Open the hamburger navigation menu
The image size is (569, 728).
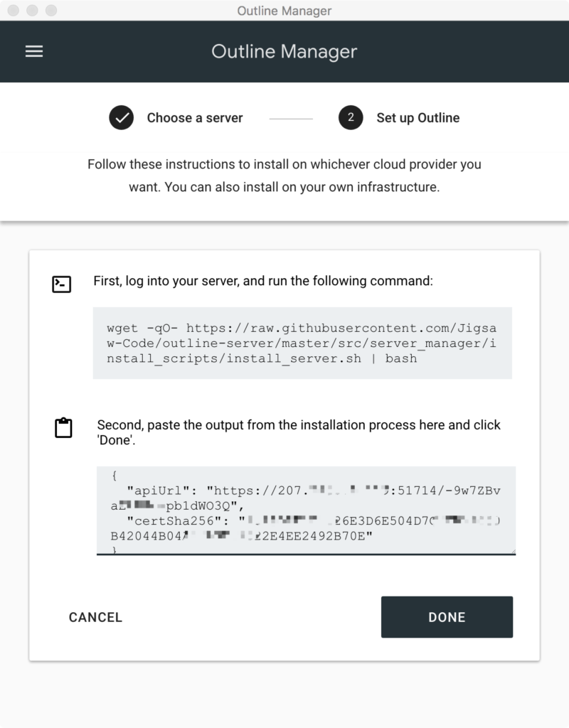(34, 51)
